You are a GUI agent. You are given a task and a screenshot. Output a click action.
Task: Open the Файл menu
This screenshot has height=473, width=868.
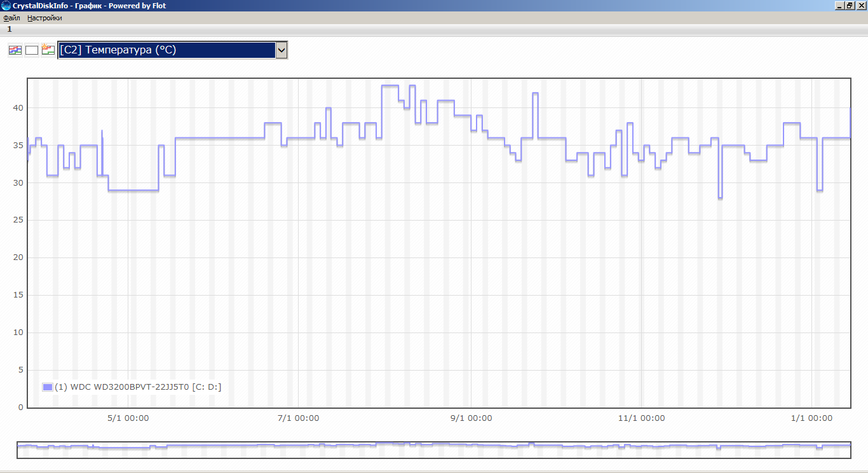12,18
